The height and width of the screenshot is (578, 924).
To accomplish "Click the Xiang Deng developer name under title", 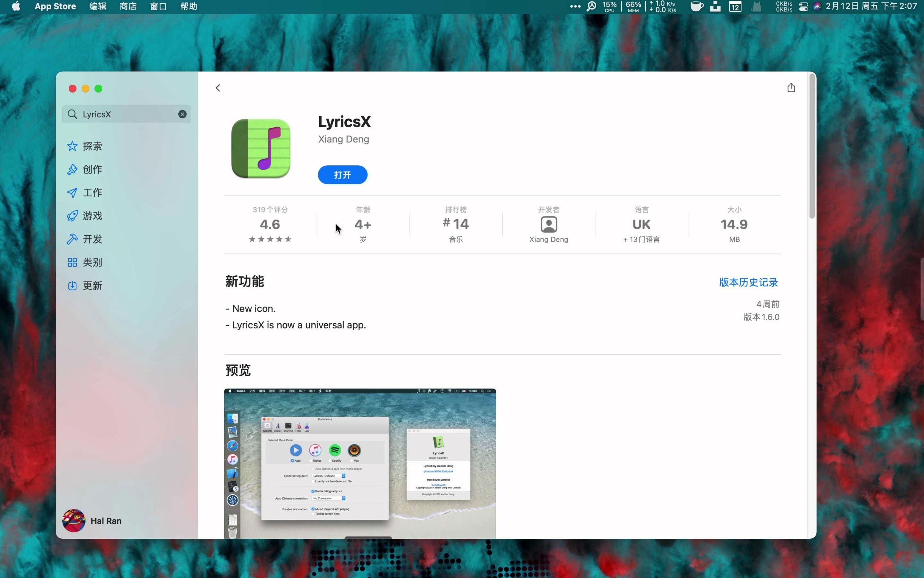I will coord(344,139).
